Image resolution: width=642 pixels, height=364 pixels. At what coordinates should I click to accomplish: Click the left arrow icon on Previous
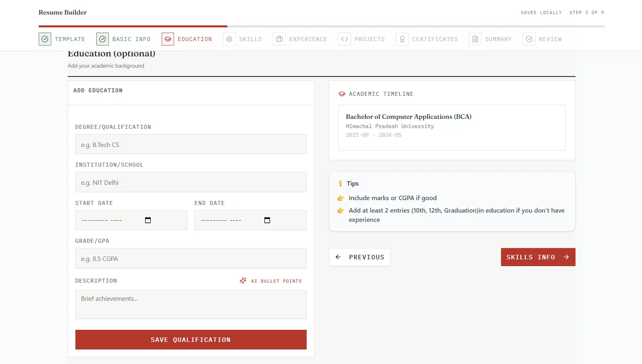[338, 257]
